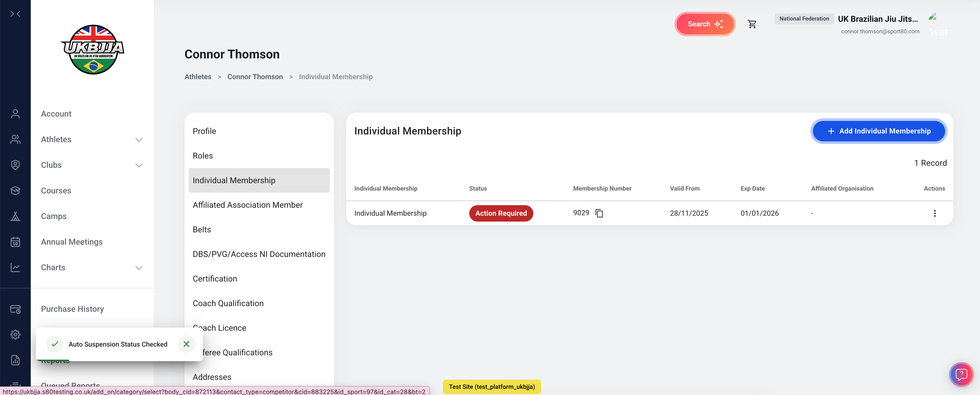Screen dimensions: 980x395
Task: Open the help chat bubble icon
Action: (x=961, y=375)
